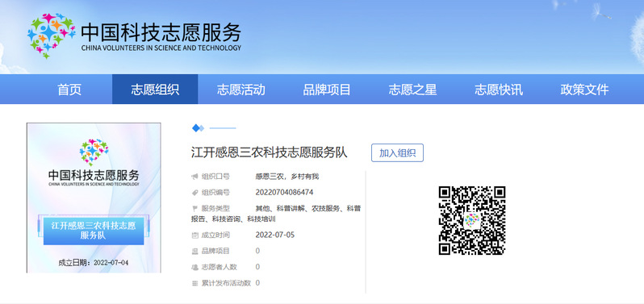
Task: Click the calendar icon beside 成立时间
Action: (x=194, y=235)
